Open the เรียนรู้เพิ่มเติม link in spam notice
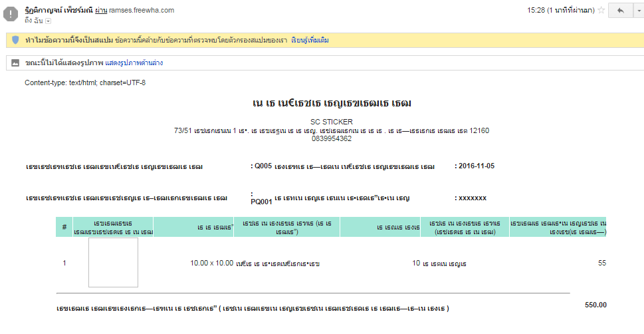Screen dimensions: 644x334 310,41
